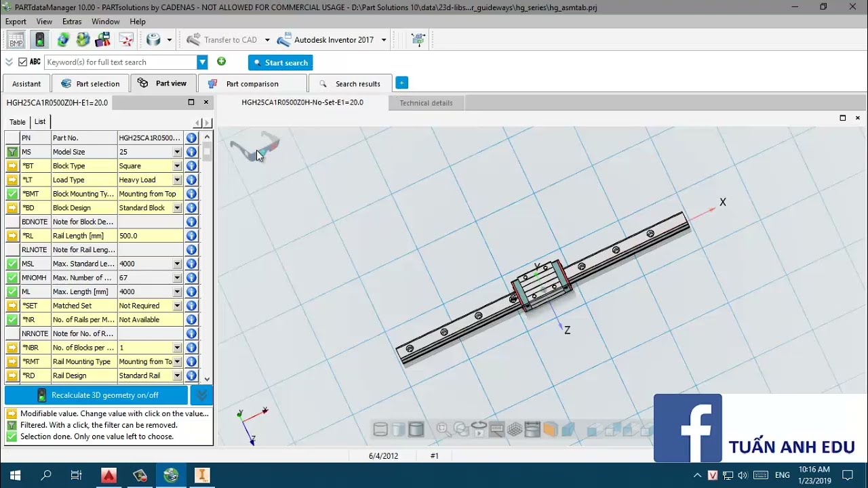Click the Transfer to CAD button

(222, 40)
